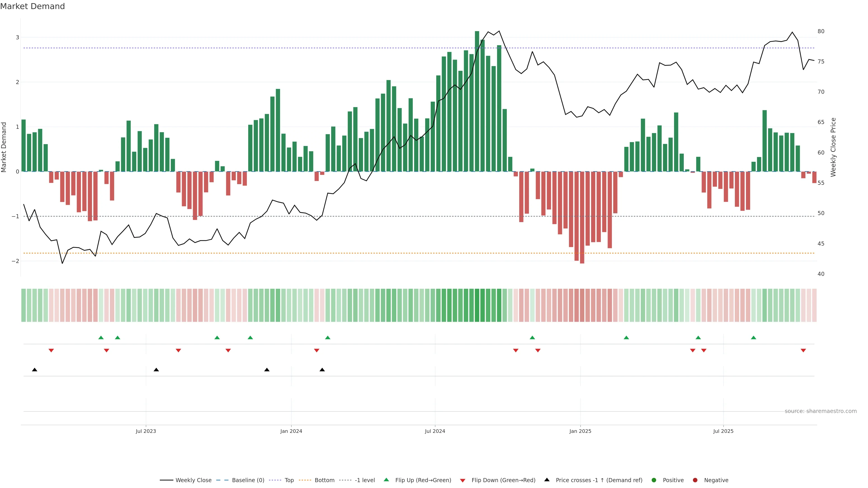Click the Weekly Close Price axis title
Screen dimensions: 868x488
pyautogui.click(x=833, y=147)
